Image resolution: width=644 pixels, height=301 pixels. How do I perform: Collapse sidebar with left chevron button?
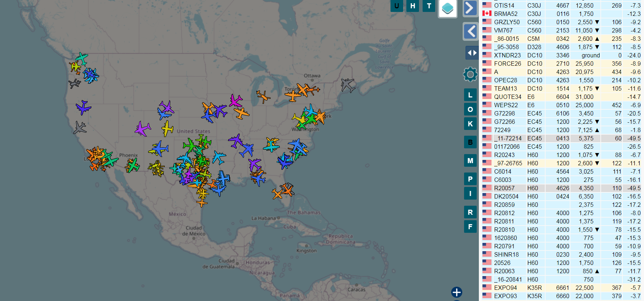(x=471, y=32)
